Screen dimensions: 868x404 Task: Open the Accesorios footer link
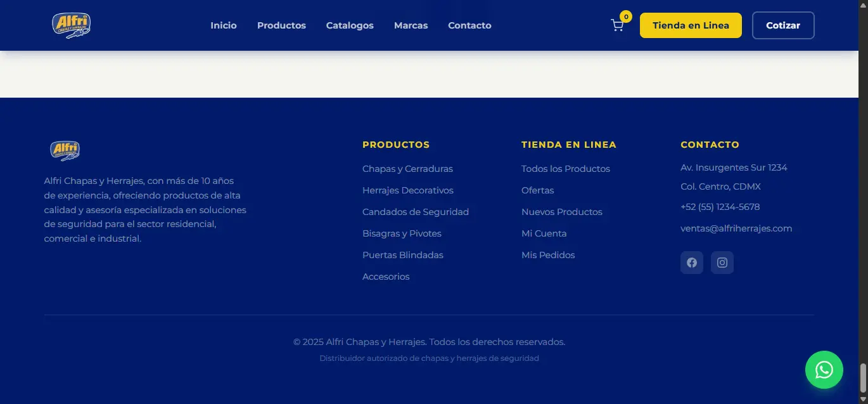[x=386, y=277]
